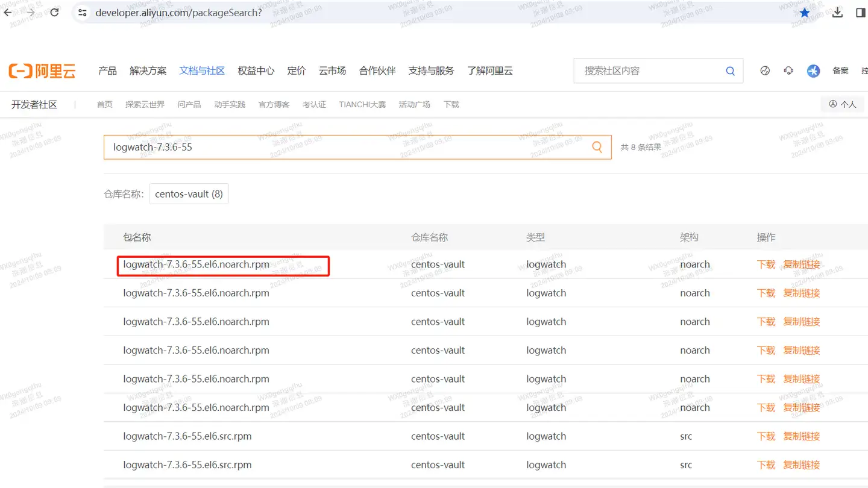Click the page refresh icon
The width and height of the screenshot is (868, 488).
coord(54,12)
